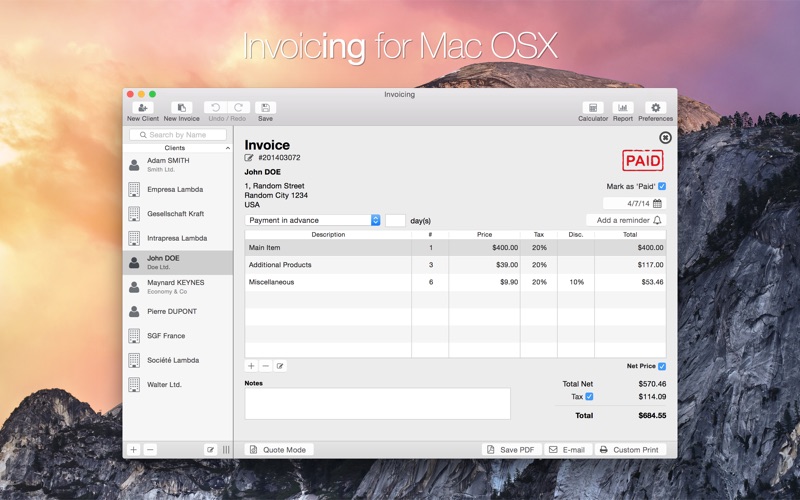Click the $684.55 total amount
This screenshot has width=800, height=500.
pos(652,415)
